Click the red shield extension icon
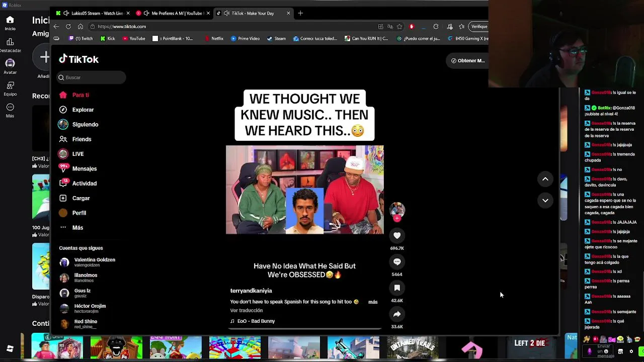Image resolution: width=644 pixels, height=362 pixels. pos(412,27)
